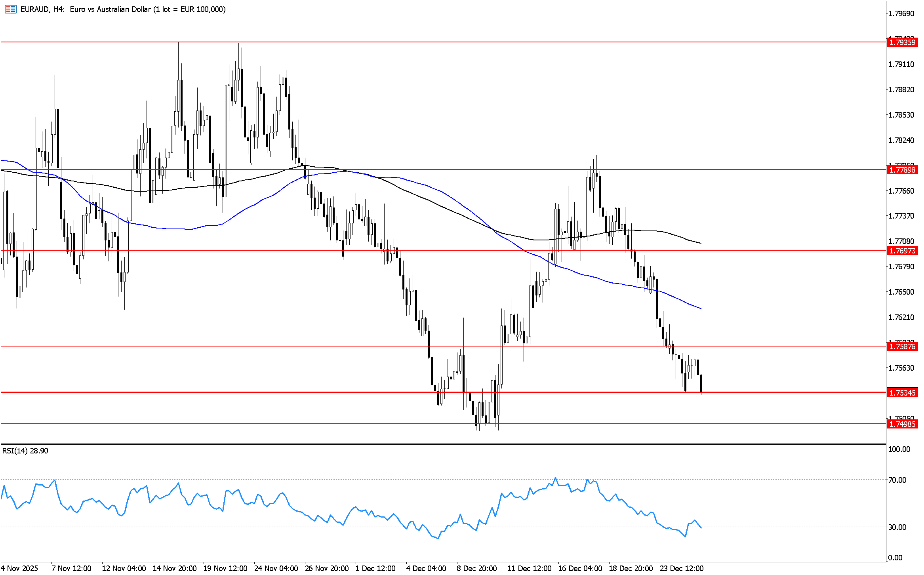The width and height of the screenshot is (924, 575).
Task: Click the 16 Dec 04:00 time label
Action: tap(580, 568)
